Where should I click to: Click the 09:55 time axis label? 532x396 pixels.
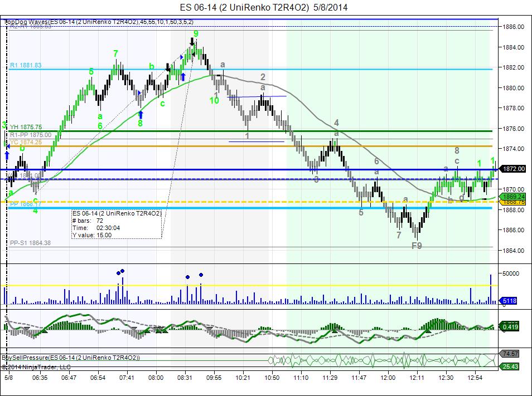pyautogui.click(x=214, y=378)
